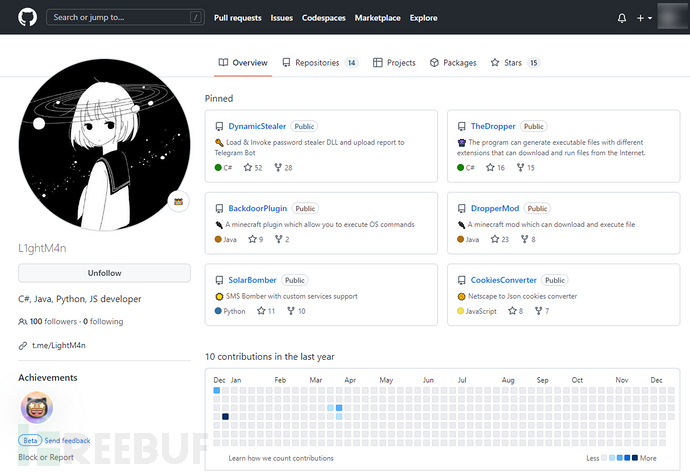Click the status emoji on avatar
The image size is (690, 473).
coord(179,201)
